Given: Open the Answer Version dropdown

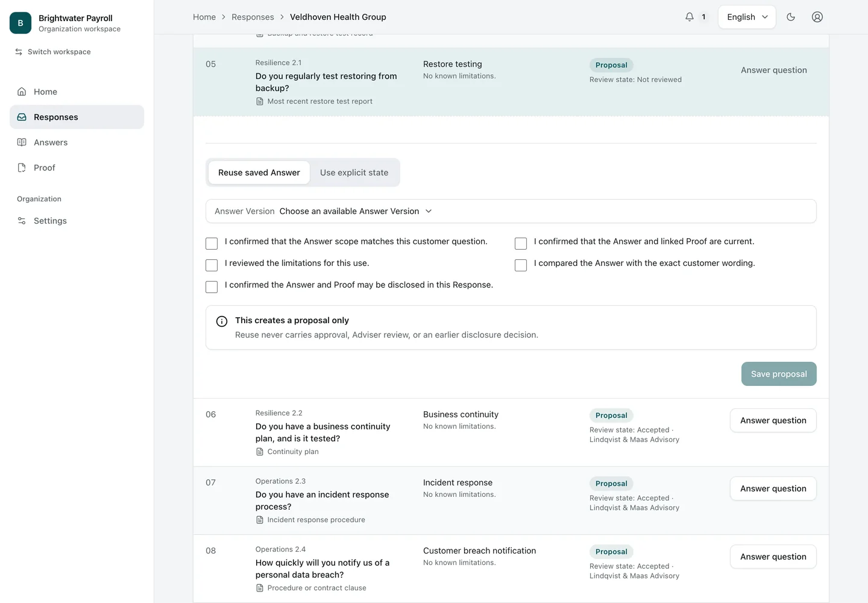Looking at the screenshot, I should (511, 211).
